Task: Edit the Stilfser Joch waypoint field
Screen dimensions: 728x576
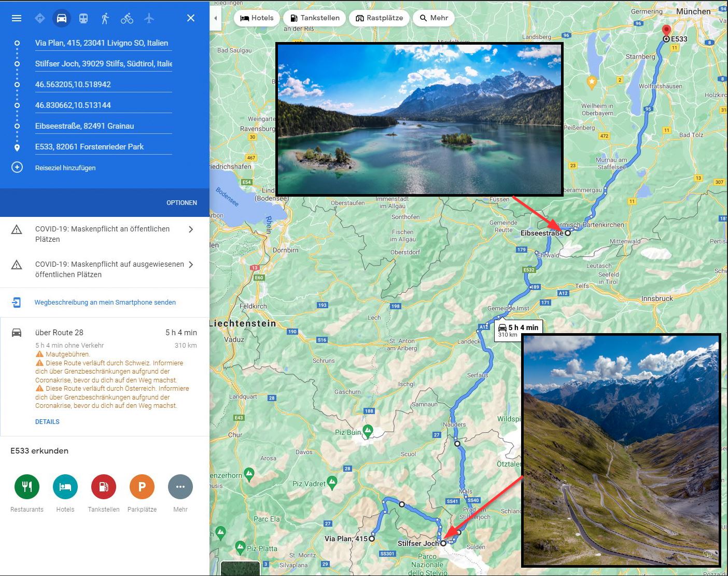Action: point(103,64)
